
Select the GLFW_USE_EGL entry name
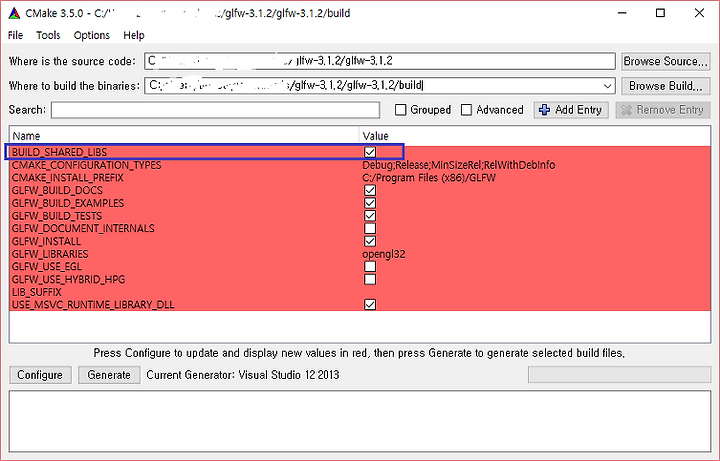pos(47,266)
